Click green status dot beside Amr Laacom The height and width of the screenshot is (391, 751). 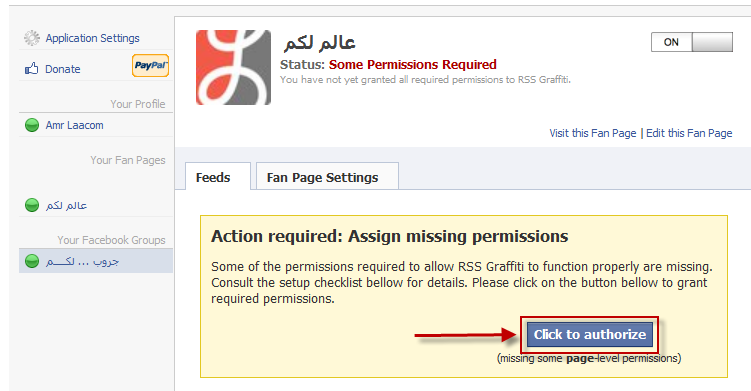point(32,125)
